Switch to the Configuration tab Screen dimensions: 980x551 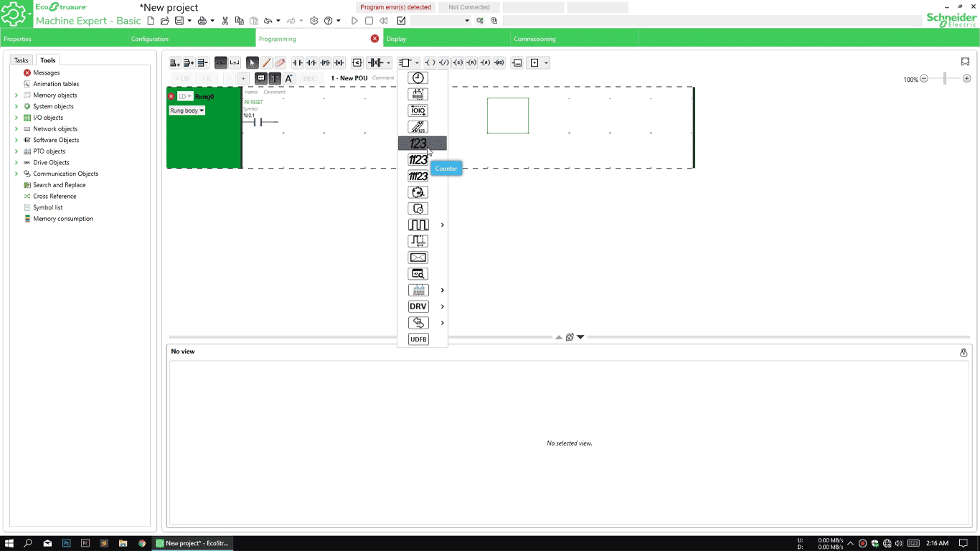click(149, 39)
